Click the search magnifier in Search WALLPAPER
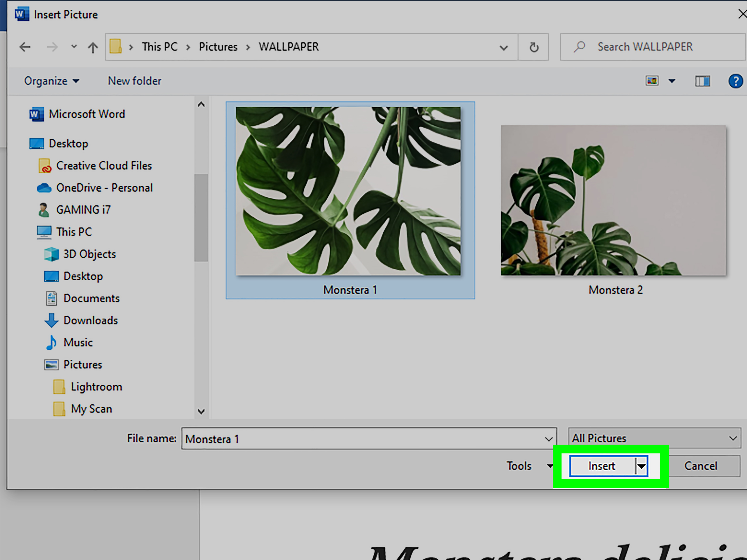Viewport: 747px width, 560px height. click(x=580, y=46)
